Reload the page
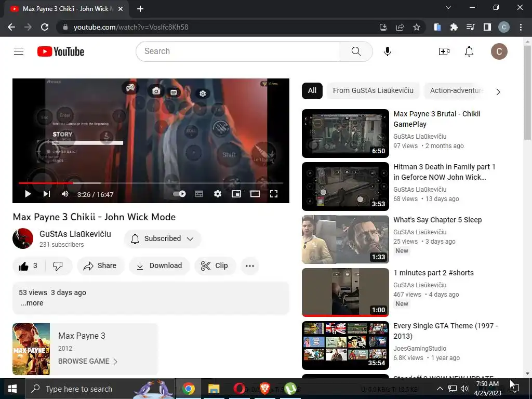 [x=45, y=27]
